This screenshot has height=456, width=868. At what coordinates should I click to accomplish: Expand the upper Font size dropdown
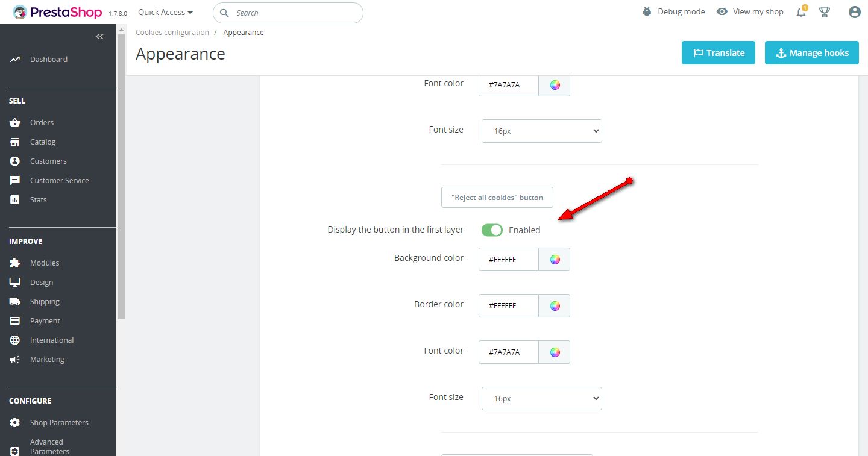click(x=541, y=131)
